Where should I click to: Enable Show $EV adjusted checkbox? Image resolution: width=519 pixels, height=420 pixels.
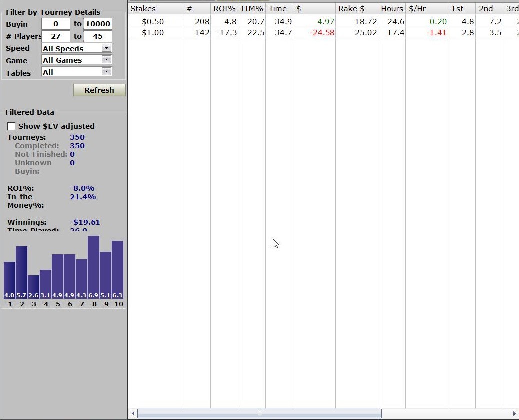[11, 126]
